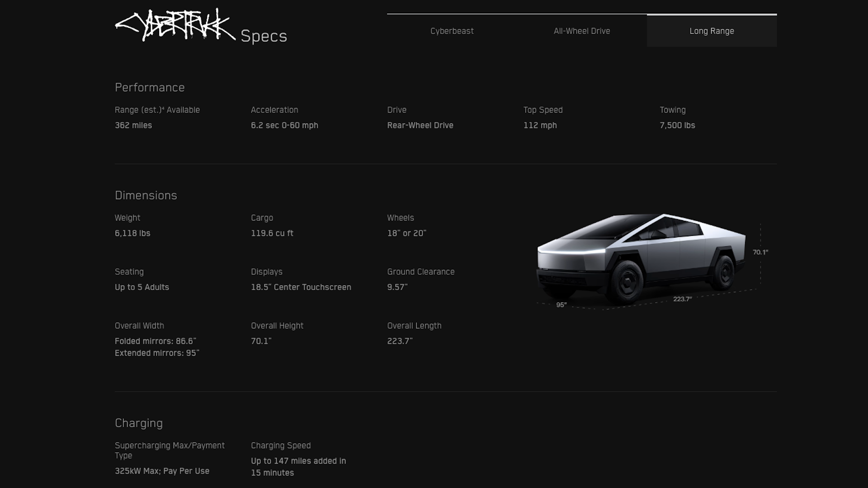Select the 'Rear-Wheel Drive' value
Screen dimensions: 868x488
[420, 125]
